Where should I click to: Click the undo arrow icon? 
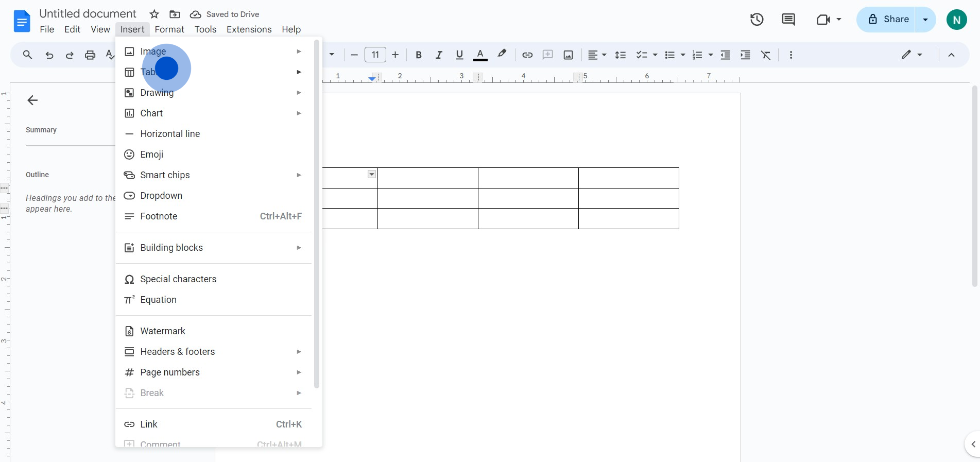coord(49,55)
